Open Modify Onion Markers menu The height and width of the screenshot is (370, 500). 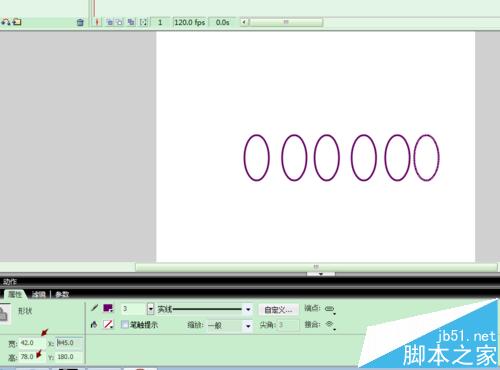[x=143, y=22]
